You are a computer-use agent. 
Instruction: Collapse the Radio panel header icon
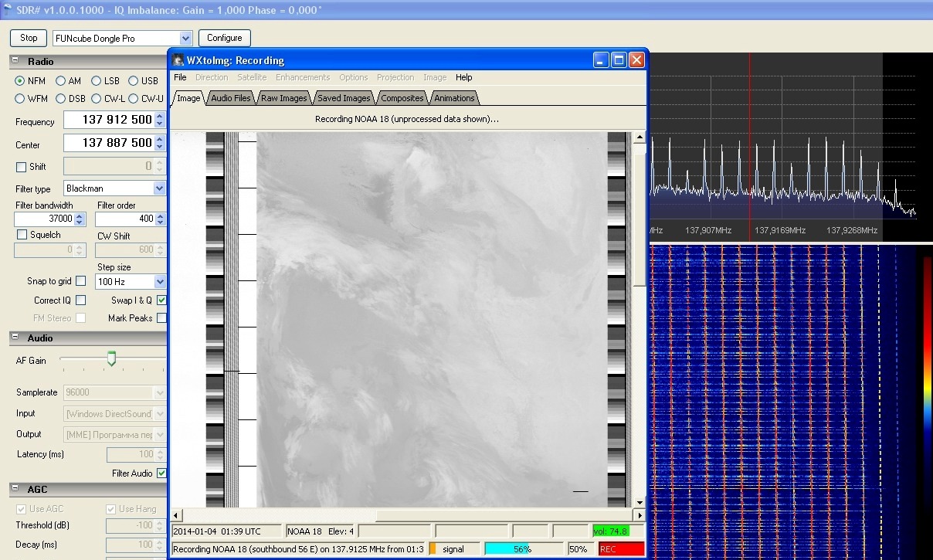pos(15,61)
